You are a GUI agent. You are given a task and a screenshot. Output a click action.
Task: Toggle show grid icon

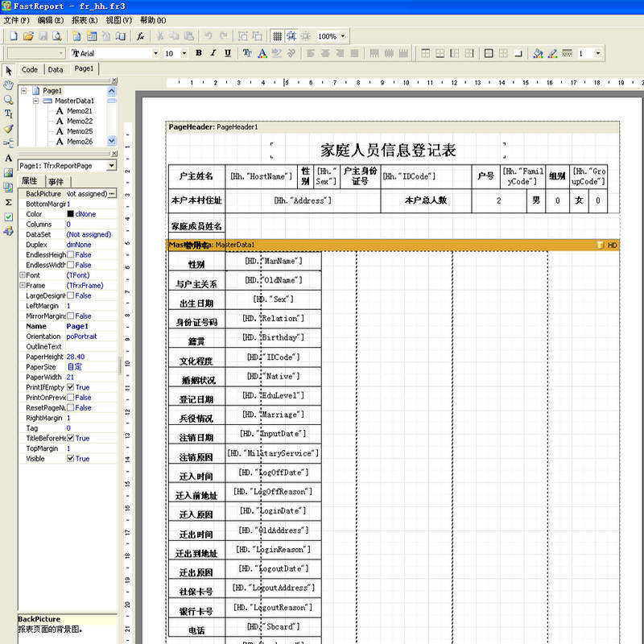[x=277, y=36]
